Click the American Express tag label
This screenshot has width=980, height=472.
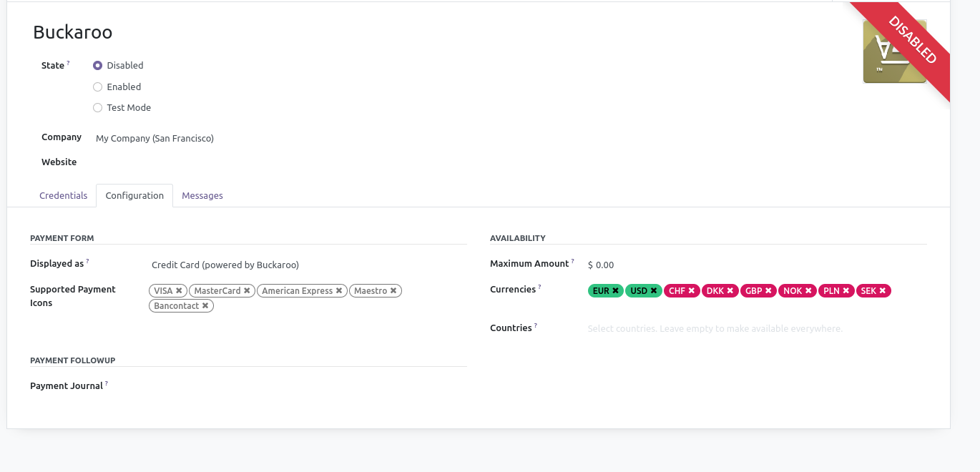[x=298, y=291]
